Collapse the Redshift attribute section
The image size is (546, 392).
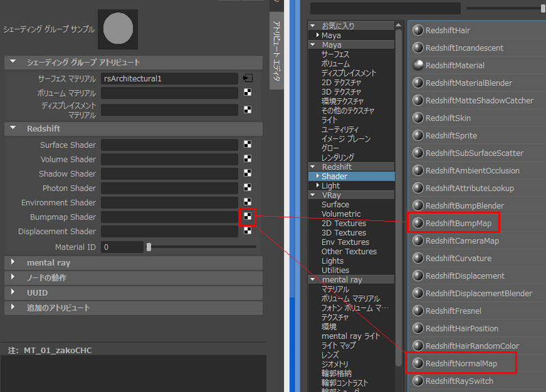pyautogui.click(x=13, y=128)
